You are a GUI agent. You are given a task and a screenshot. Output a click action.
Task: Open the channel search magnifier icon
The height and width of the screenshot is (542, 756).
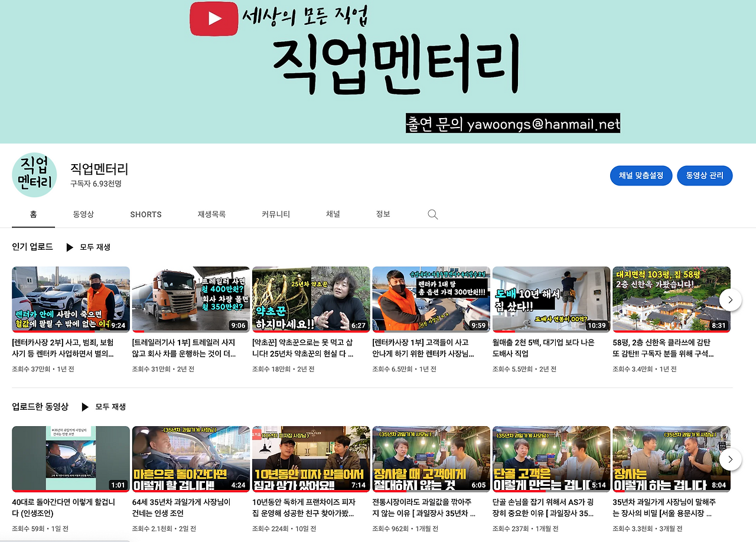click(433, 214)
